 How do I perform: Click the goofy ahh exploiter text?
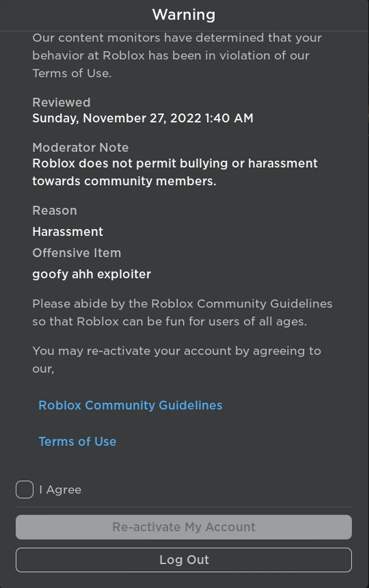[x=91, y=274]
